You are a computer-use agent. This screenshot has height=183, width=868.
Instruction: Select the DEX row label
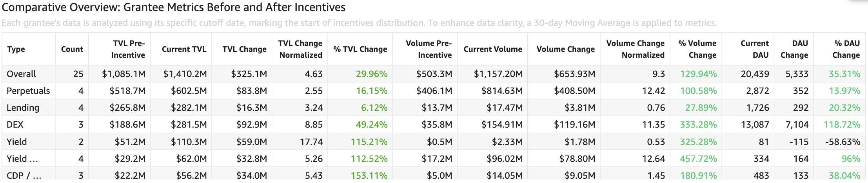(x=15, y=124)
